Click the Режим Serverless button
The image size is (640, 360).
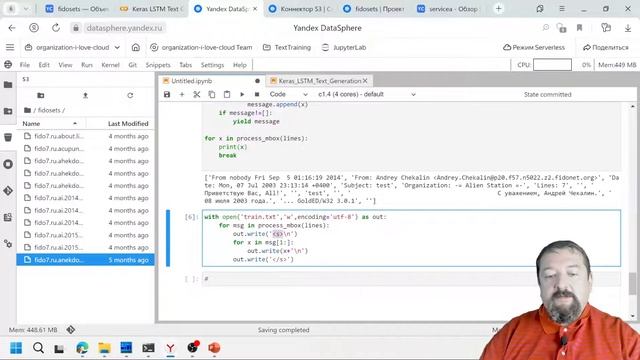pos(534,47)
